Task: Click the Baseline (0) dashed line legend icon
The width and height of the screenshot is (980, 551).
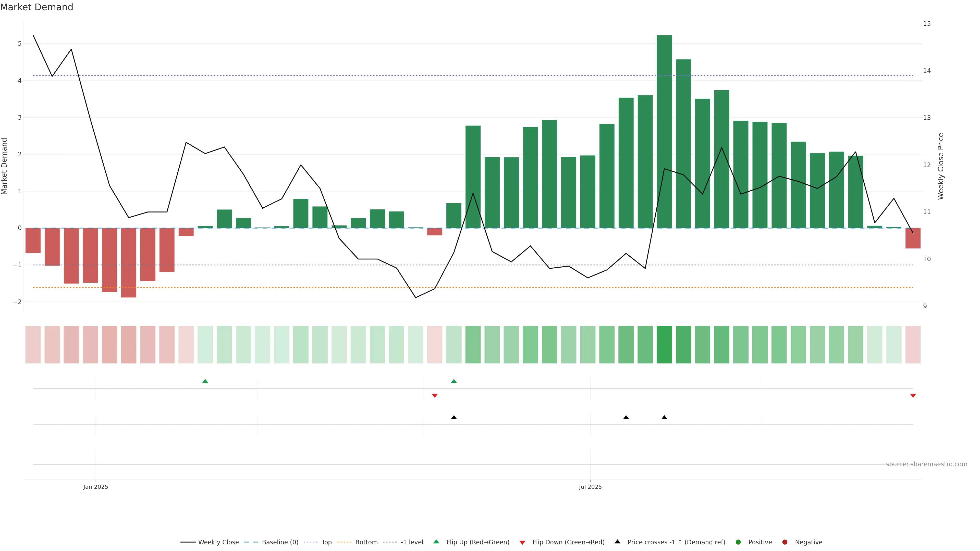Action: pyautogui.click(x=251, y=542)
